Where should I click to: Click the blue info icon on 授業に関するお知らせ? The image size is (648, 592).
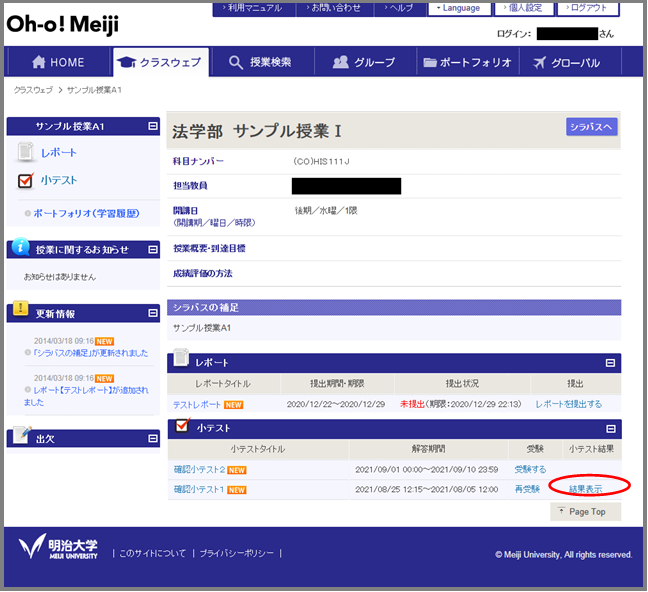click(20, 246)
